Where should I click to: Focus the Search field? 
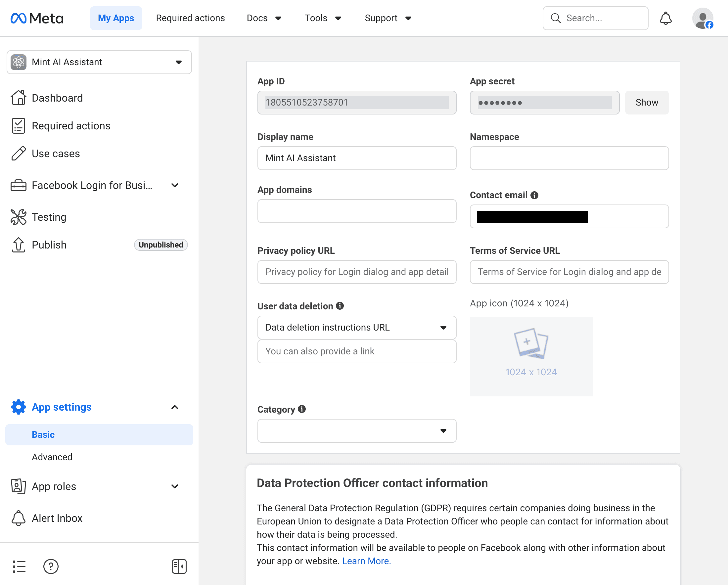coord(595,18)
